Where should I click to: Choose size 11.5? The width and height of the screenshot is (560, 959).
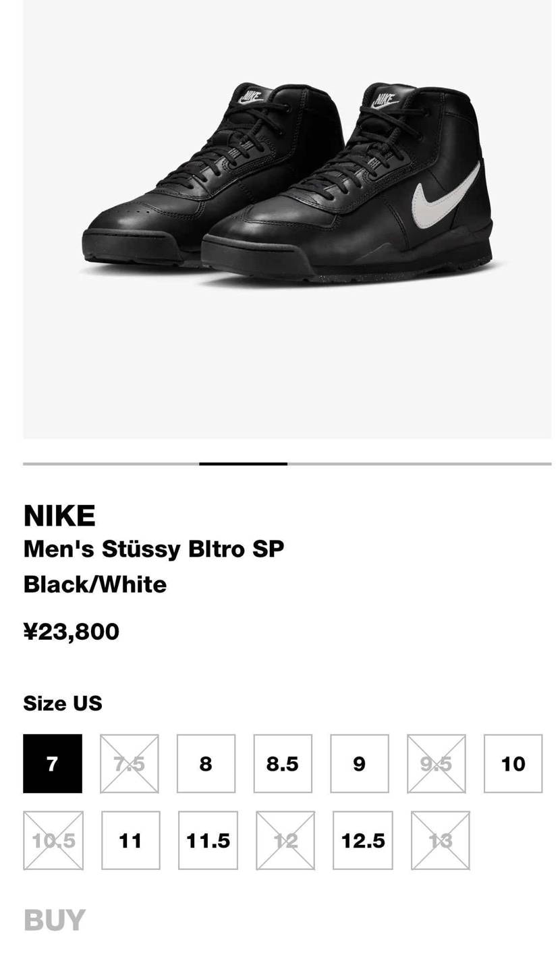click(208, 840)
